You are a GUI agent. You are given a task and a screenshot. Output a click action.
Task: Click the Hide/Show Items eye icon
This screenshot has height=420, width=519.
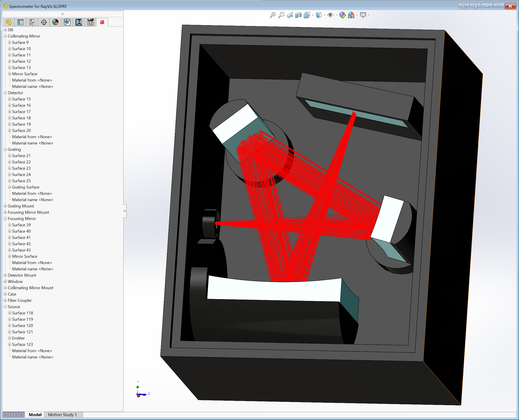pos(330,15)
